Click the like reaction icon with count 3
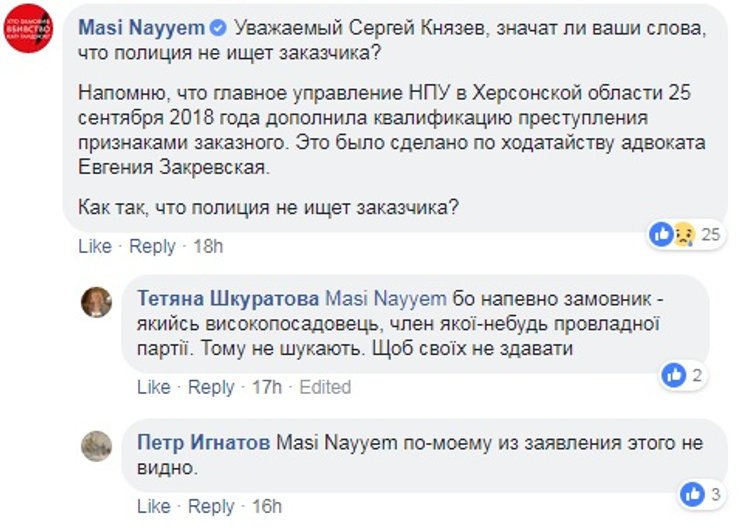The height and width of the screenshot is (528, 740). (692, 493)
